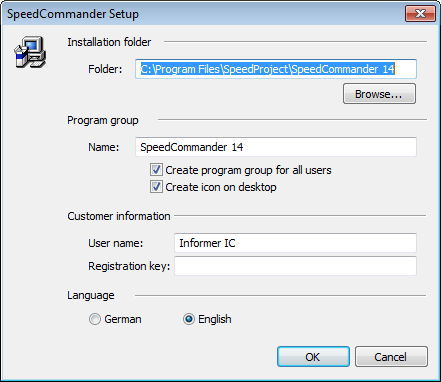
Task: Click the "Name:" label text
Action: coord(103,147)
